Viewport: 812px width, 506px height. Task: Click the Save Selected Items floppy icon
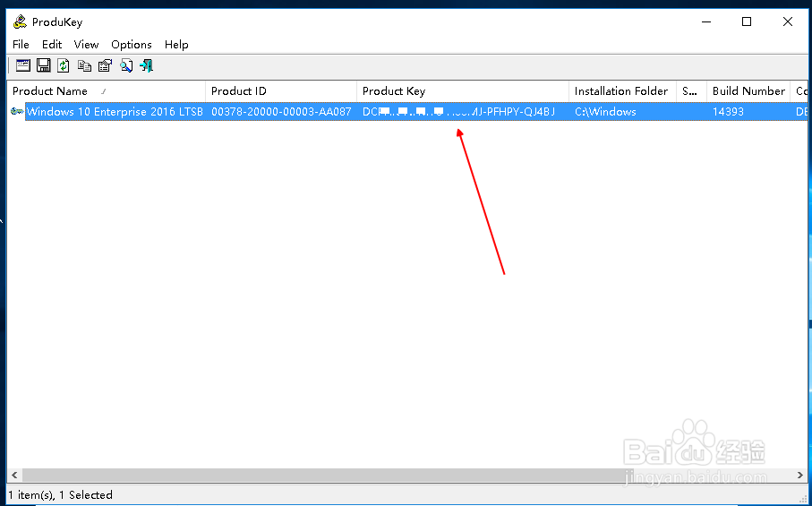[44, 65]
